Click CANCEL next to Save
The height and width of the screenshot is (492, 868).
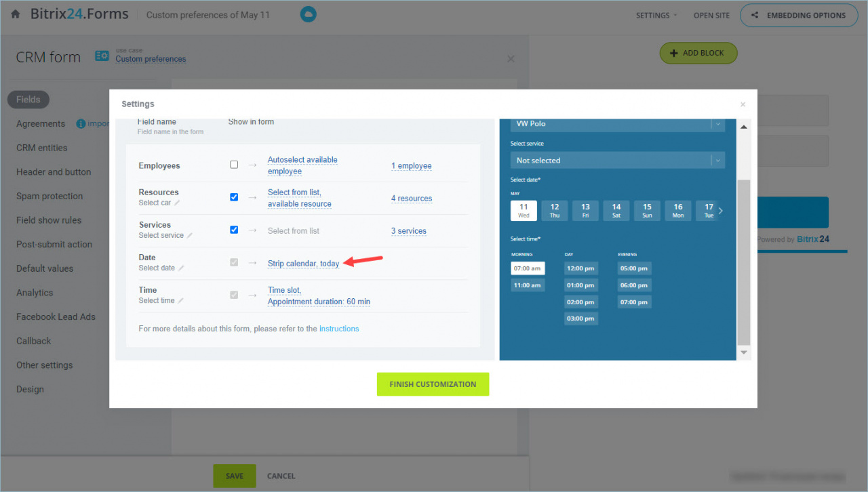pos(281,476)
